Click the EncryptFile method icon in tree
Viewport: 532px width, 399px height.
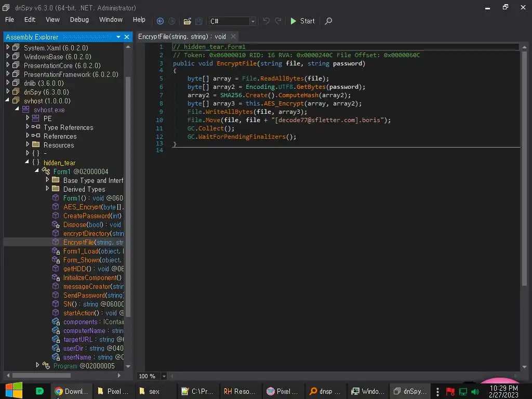(56, 242)
